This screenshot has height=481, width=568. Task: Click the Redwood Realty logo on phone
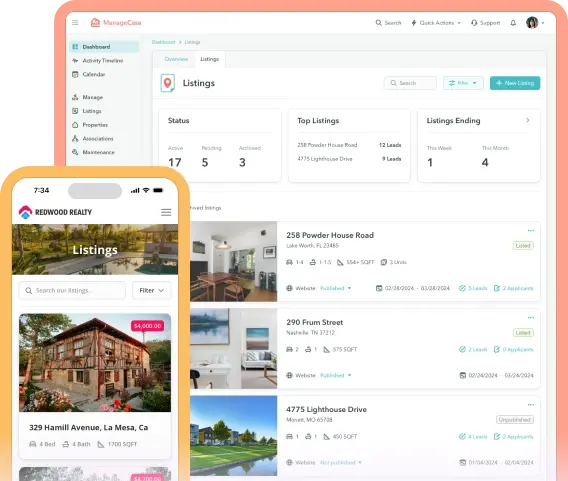(x=55, y=212)
